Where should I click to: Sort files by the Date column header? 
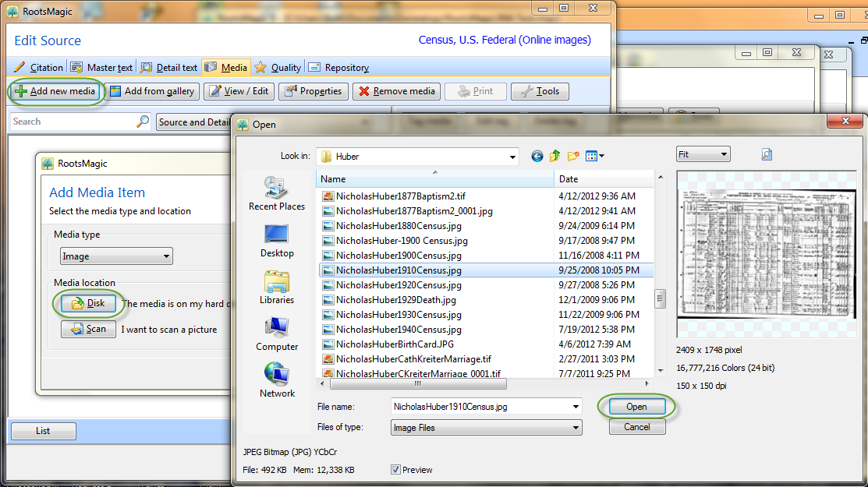coord(604,179)
